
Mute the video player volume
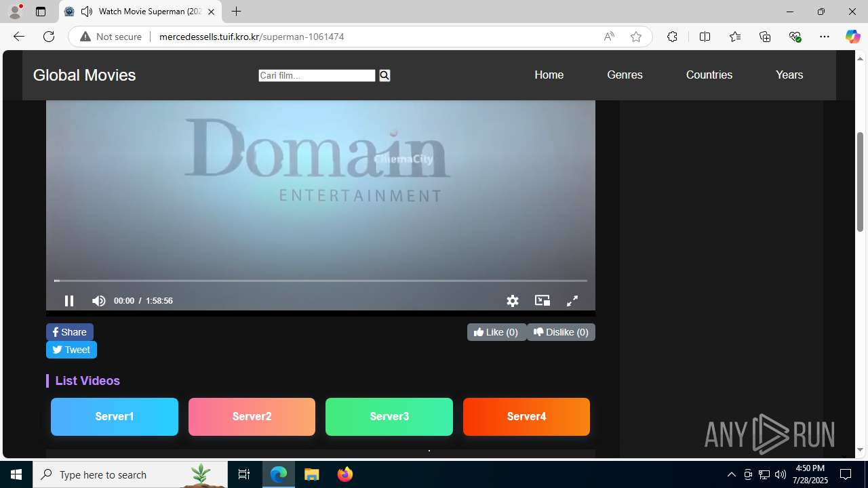coord(99,301)
